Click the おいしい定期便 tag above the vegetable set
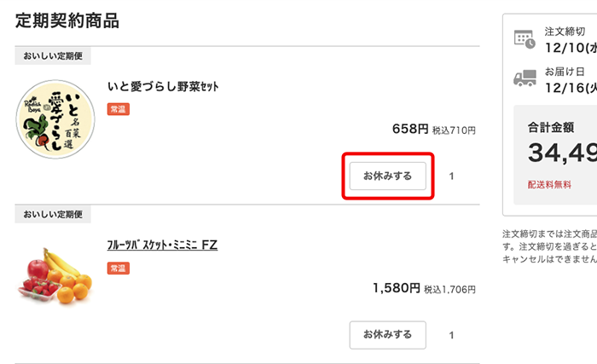This screenshot has height=364, width=597. [53, 56]
